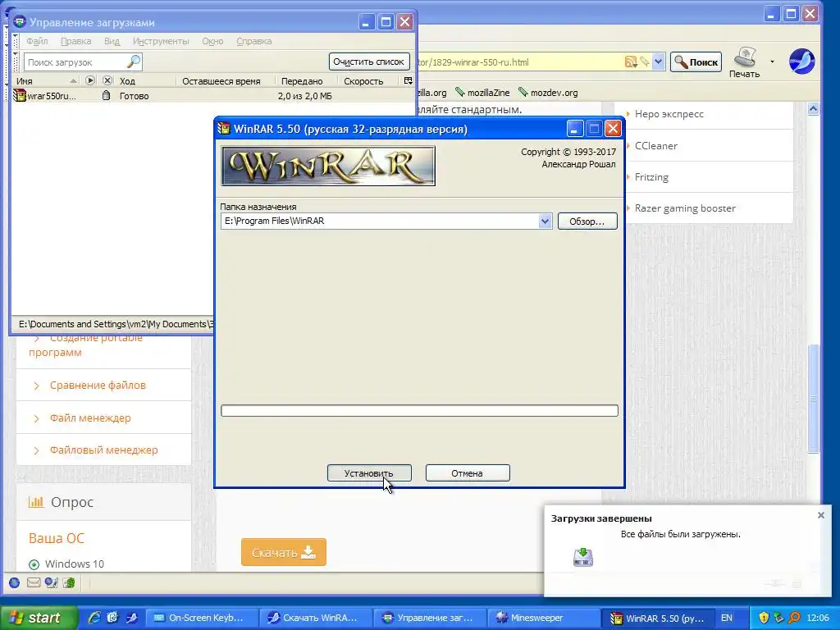Viewport: 840px width, 630px height.
Task: Launch Outlook Express quick launch icon
Action: [x=112, y=618]
